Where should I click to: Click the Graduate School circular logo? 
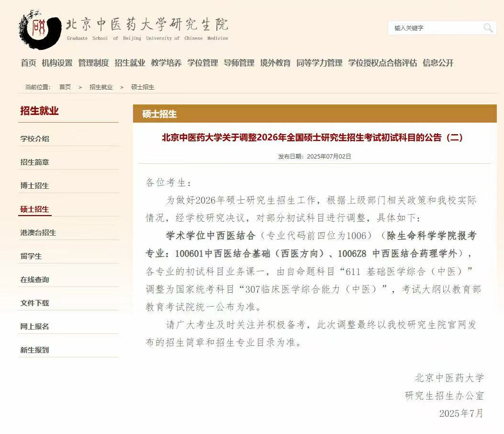coord(40,30)
